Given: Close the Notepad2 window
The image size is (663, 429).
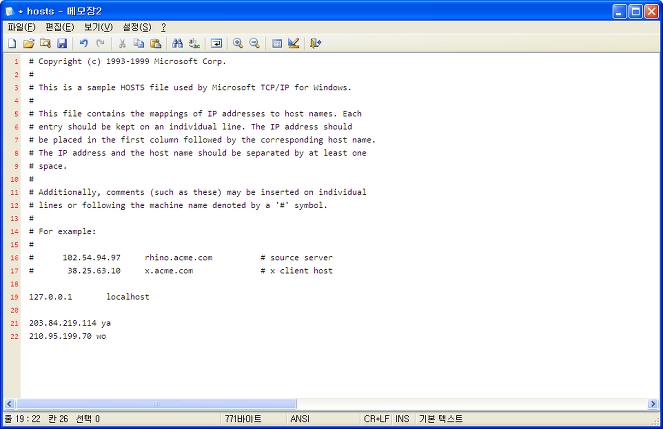Looking at the screenshot, I should point(651,11).
